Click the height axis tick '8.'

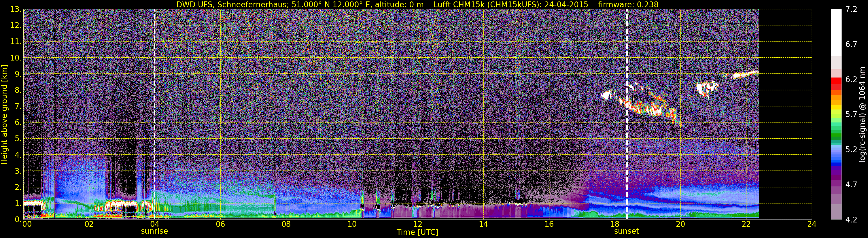coord(18,90)
